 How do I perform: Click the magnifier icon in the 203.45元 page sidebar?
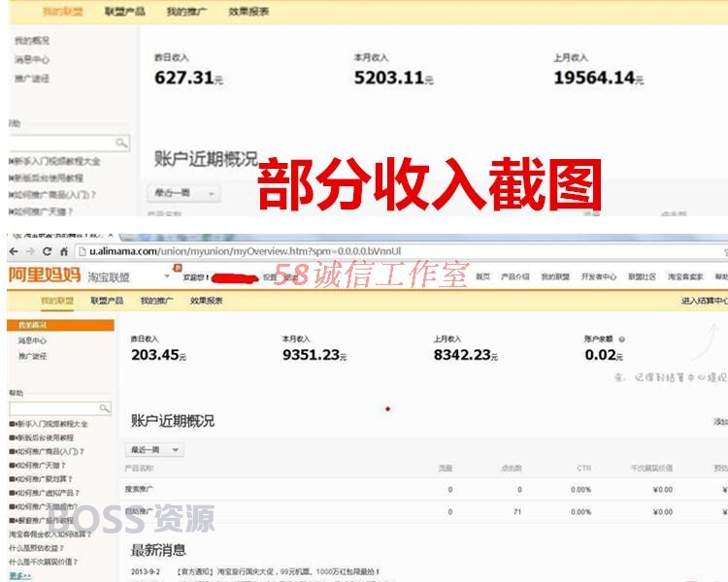coord(105,408)
